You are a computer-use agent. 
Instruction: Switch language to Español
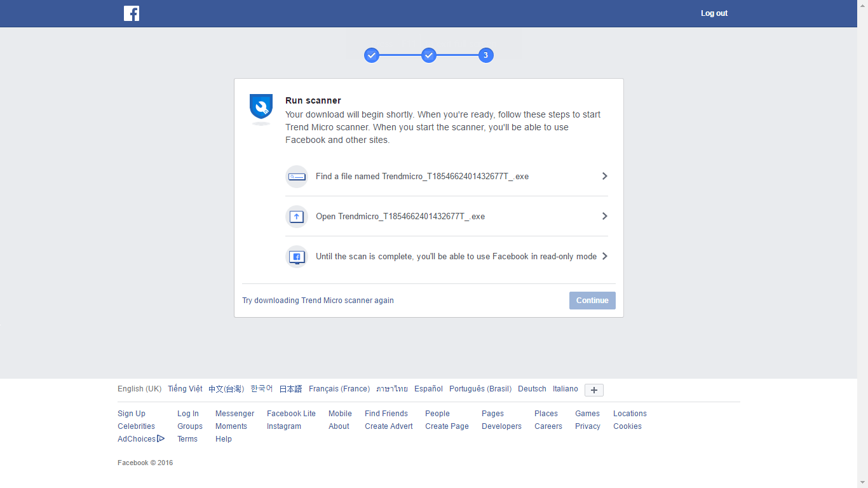(428, 389)
